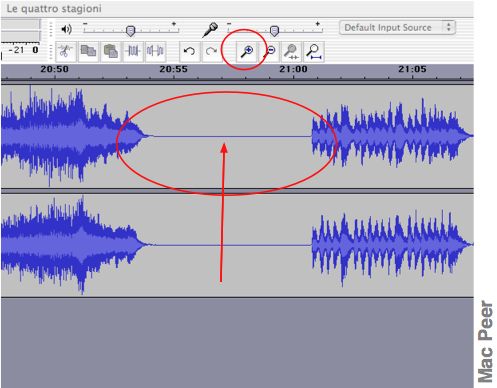The image size is (497, 388).
Task: Click the microphone input volume icon
Action: (x=210, y=29)
